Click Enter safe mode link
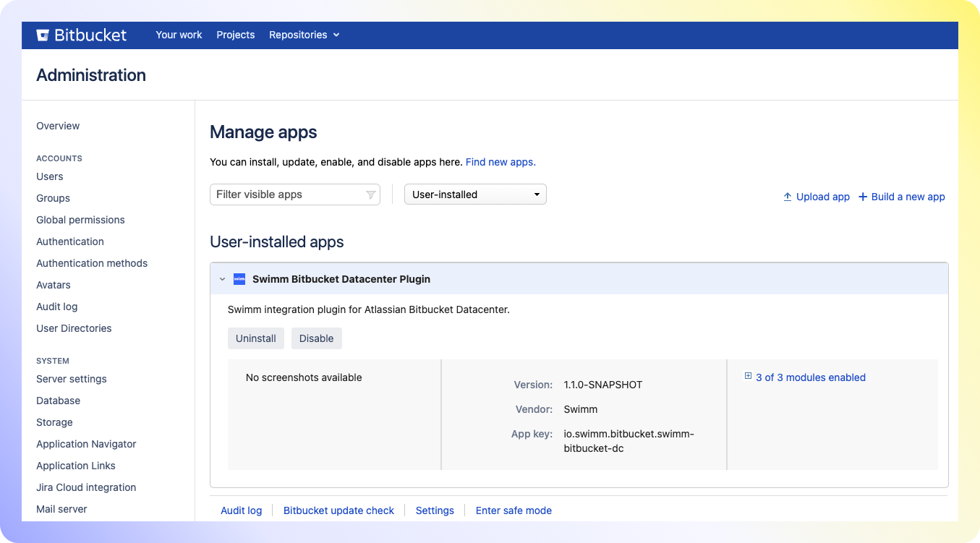 tap(514, 510)
